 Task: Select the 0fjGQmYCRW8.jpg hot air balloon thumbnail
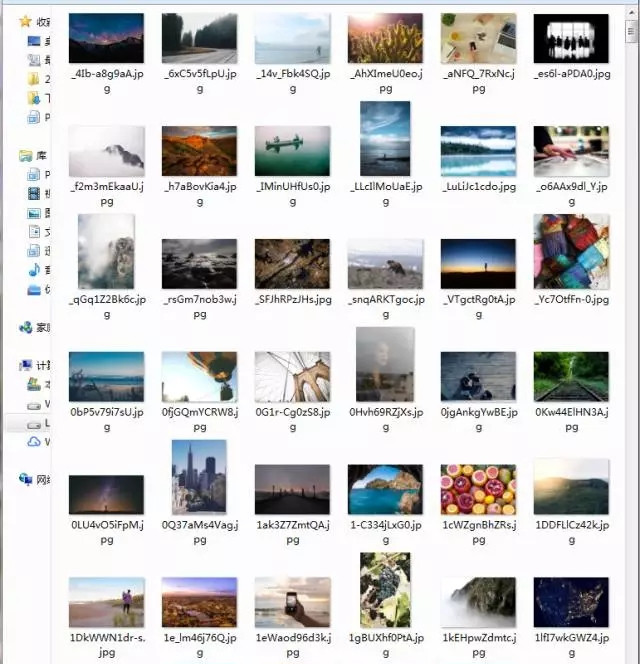point(199,377)
